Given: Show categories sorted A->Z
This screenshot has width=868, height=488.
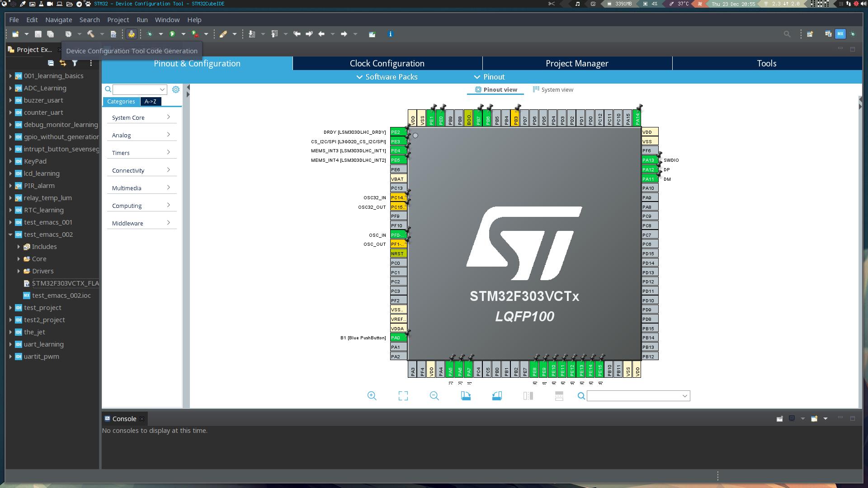Looking at the screenshot, I should point(151,101).
